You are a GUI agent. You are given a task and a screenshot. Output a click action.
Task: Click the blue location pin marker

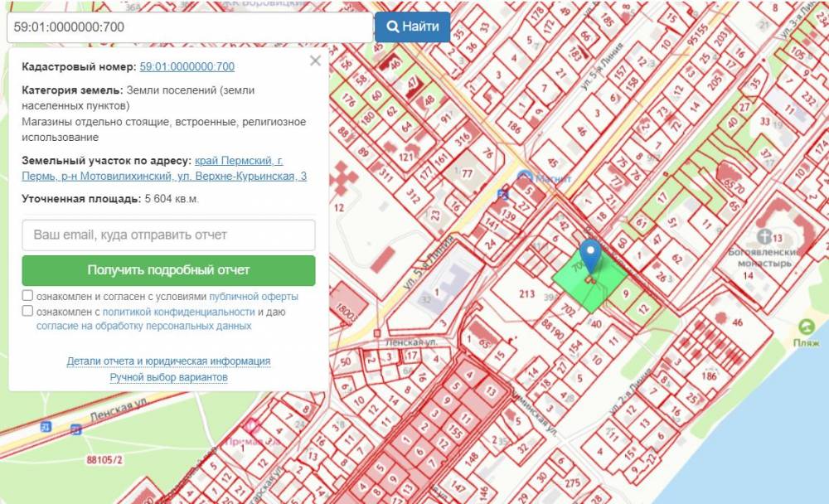pyautogui.click(x=590, y=253)
